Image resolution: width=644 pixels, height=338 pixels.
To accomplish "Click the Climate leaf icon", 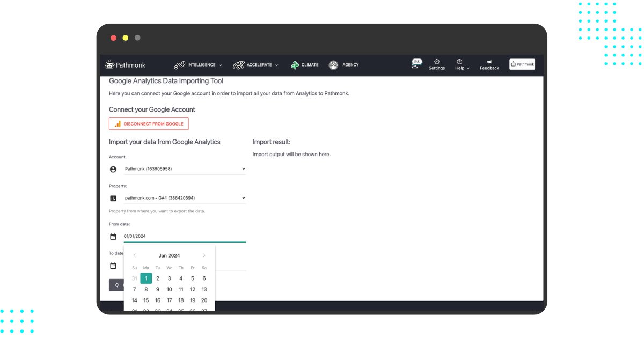I will coord(295,64).
